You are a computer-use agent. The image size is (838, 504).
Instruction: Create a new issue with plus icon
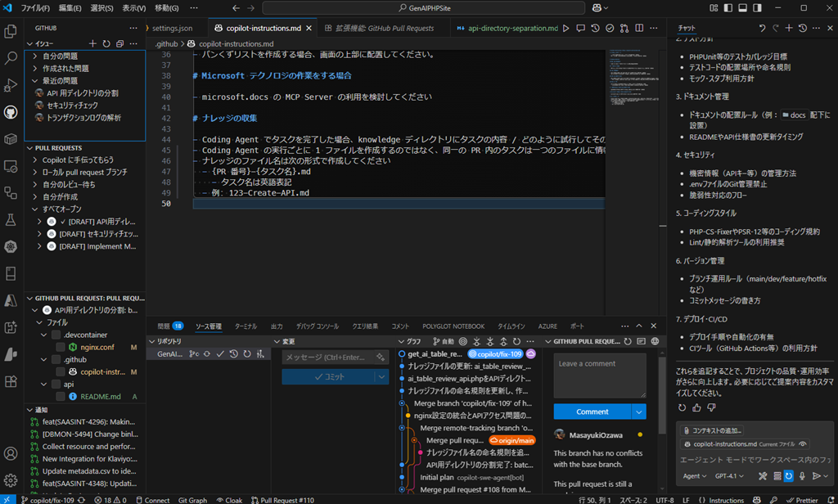point(92,44)
